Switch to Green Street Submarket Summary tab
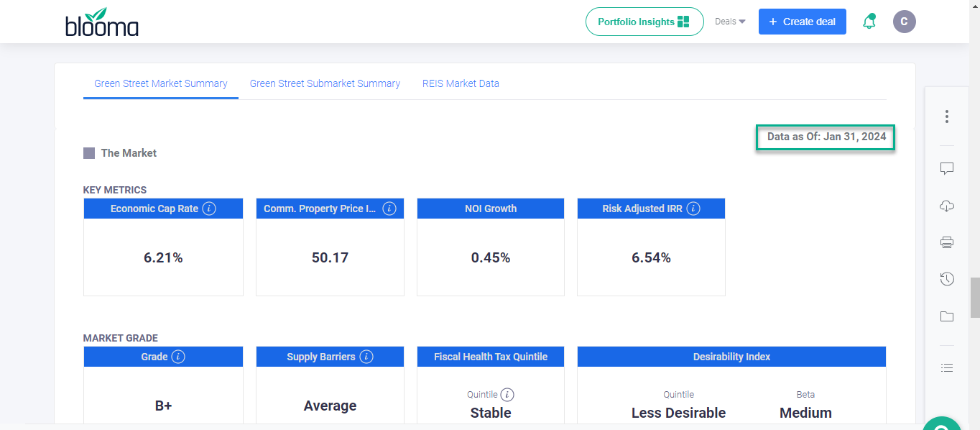 click(x=325, y=83)
